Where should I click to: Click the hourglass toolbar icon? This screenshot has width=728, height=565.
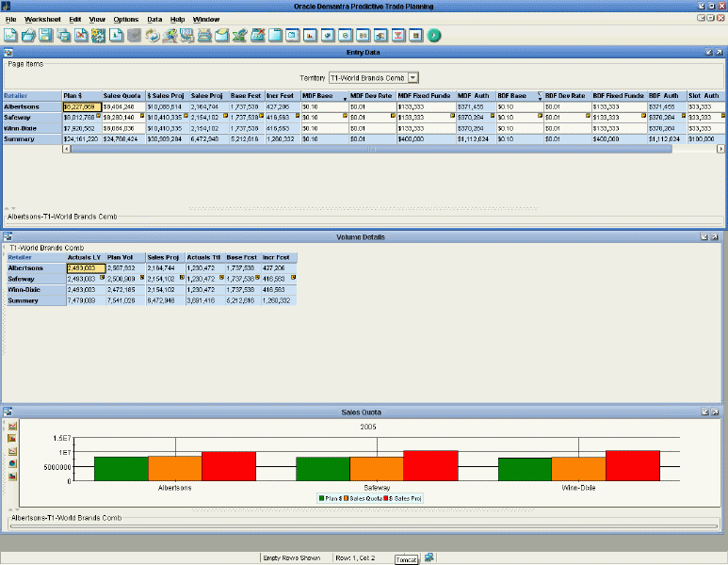(398, 35)
